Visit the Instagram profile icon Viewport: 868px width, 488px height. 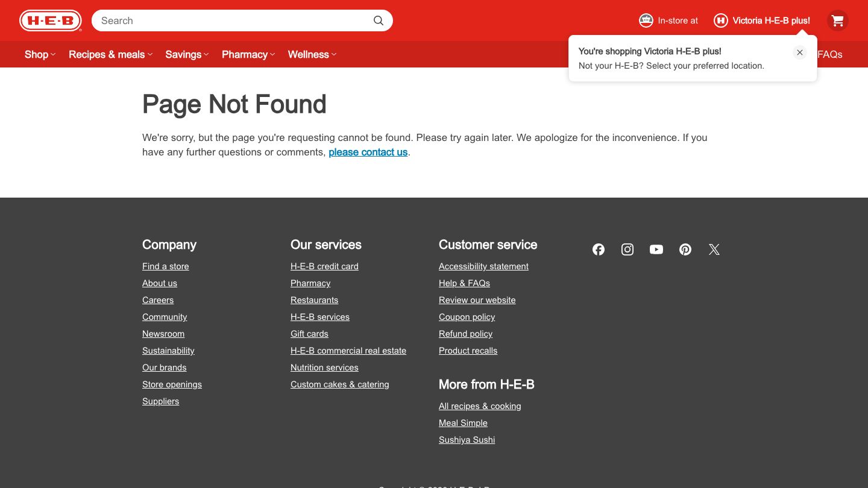pyautogui.click(x=627, y=249)
